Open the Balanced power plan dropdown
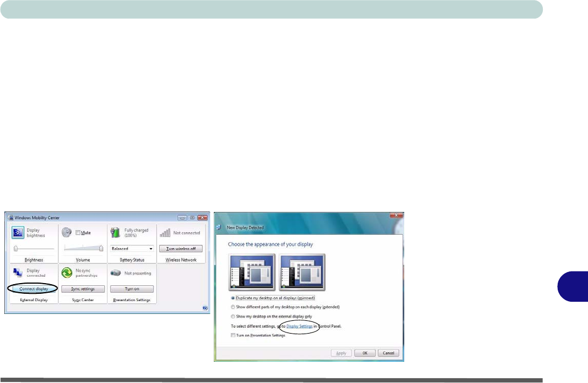 coord(132,249)
